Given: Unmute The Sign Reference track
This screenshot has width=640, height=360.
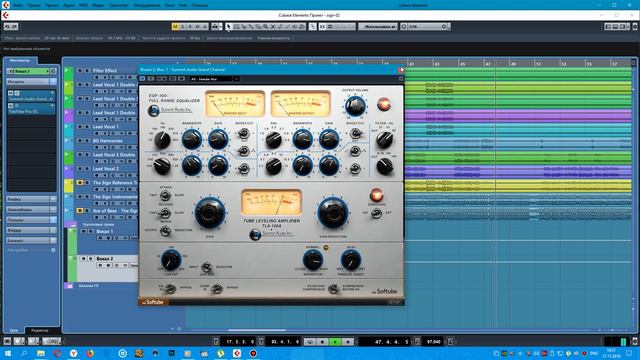Looking at the screenshot, I should point(80,182).
